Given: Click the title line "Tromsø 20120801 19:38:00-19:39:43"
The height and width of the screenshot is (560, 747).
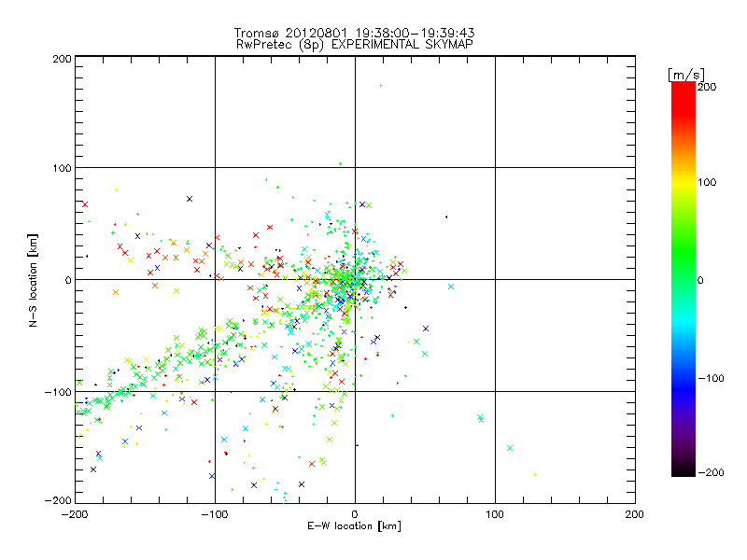Looking at the screenshot, I should coord(354,33).
